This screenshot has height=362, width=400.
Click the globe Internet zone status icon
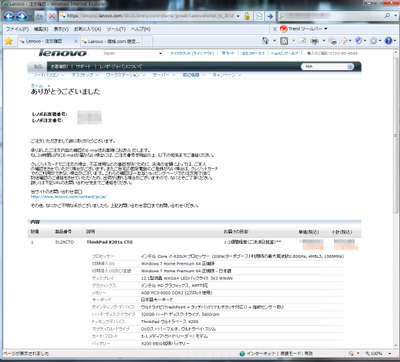pyautogui.click(x=242, y=354)
